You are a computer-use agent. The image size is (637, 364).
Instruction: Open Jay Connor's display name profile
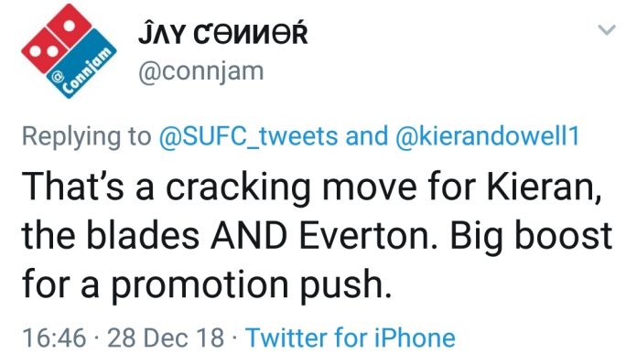(222, 34)
